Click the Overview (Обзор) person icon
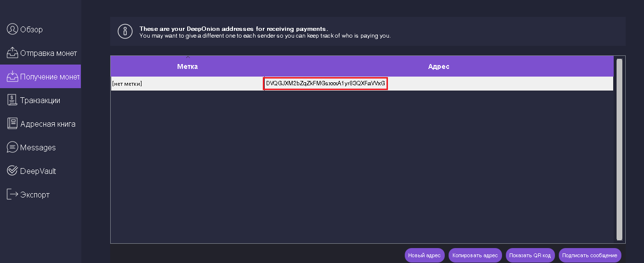644x263 pixels. coord(12,29)
